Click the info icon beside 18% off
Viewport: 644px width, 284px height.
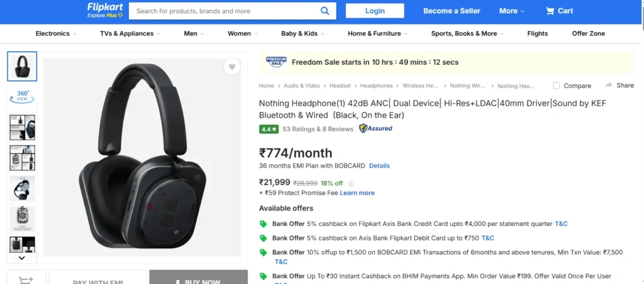coord(352,183)
